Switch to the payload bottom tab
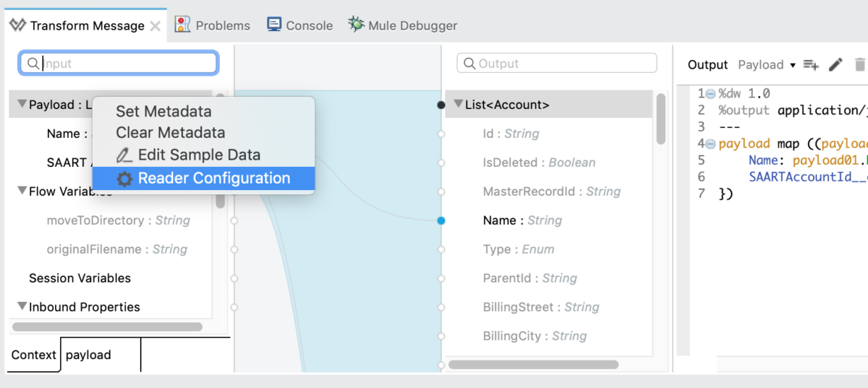Screen dimensions: 868x388 coord(101,355)
